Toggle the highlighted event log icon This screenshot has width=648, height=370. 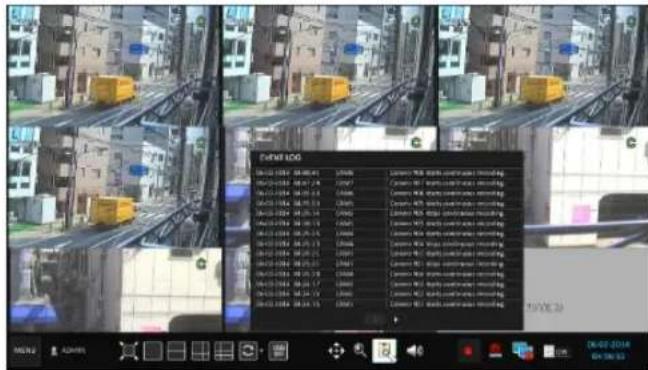(384, 351)
